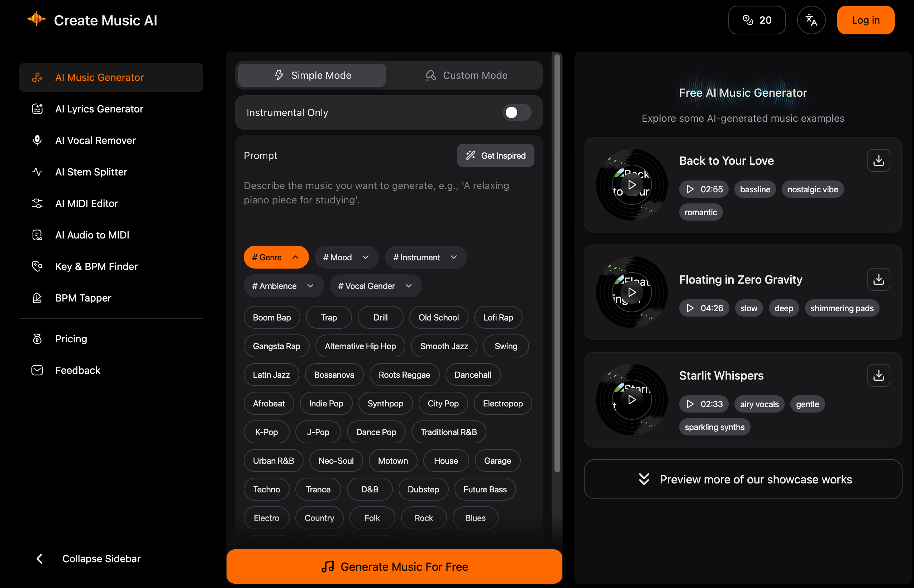The image size is (914, 588).
Task: Open the Vocal Gender dropdown
Action: tap(375, 286)
